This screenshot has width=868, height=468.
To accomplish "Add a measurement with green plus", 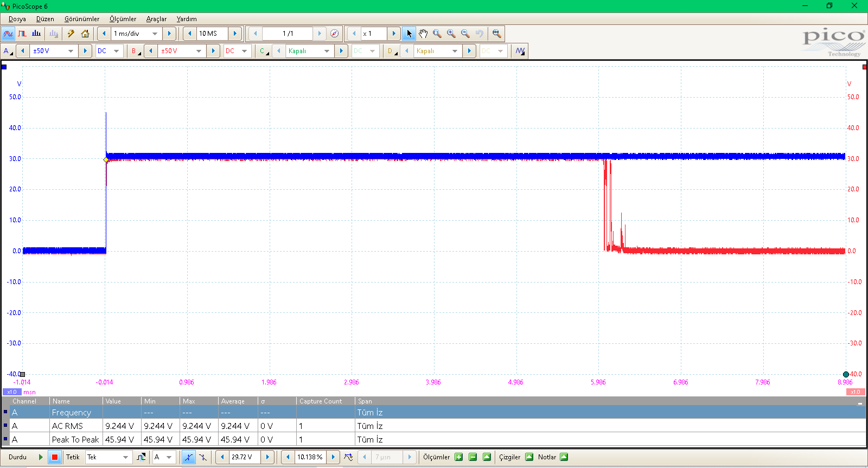I will [459, 457].
